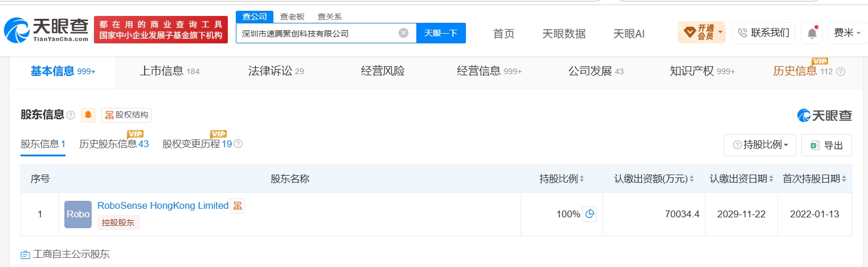The height and width of the screenshot is (267, 868).
Task: Select the 查关系 search tab
Action: pyautogui.click(x=330, y=17)
